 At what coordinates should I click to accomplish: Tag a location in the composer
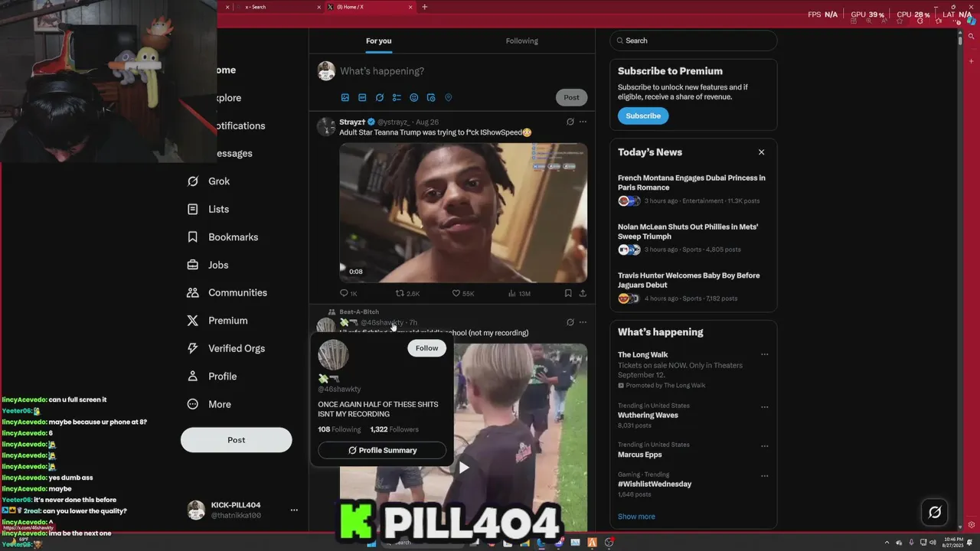coord(449,98)
